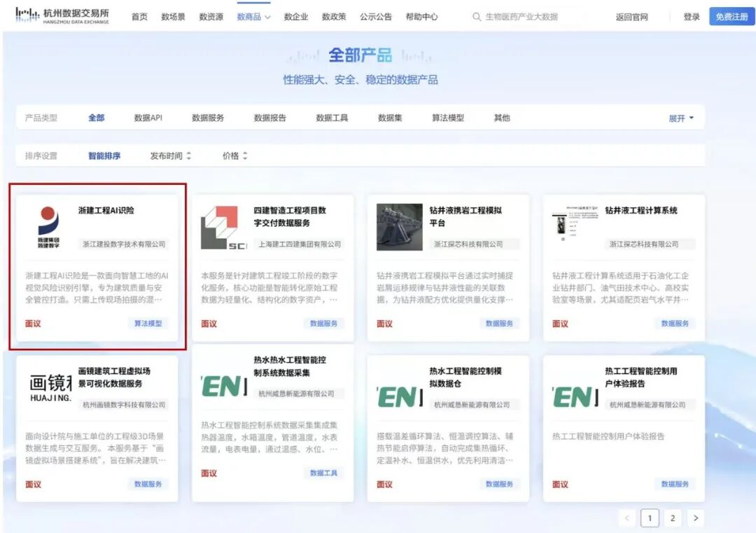756x533 pixels.
Task: Filter products by 其他
Action: click(502, 118)
